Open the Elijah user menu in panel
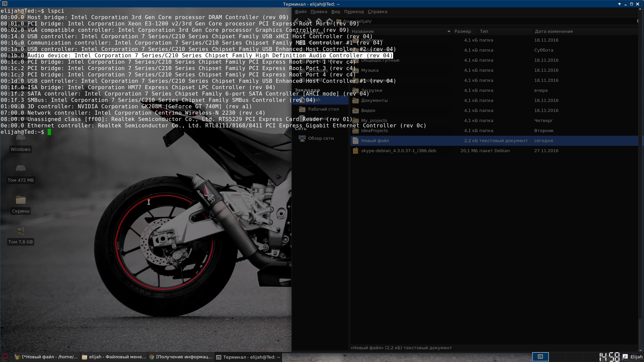Screen dimensions: 644x362 (x=636, y=357)
